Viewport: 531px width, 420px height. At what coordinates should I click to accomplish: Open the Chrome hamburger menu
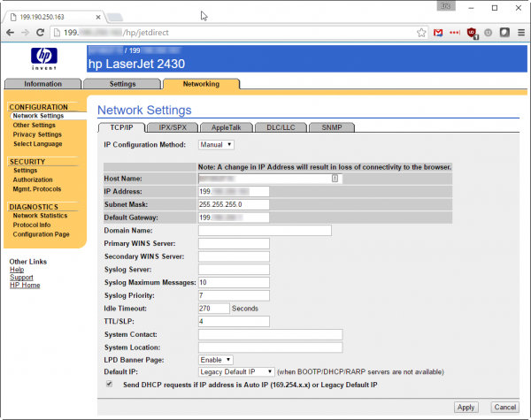point(521,33)
